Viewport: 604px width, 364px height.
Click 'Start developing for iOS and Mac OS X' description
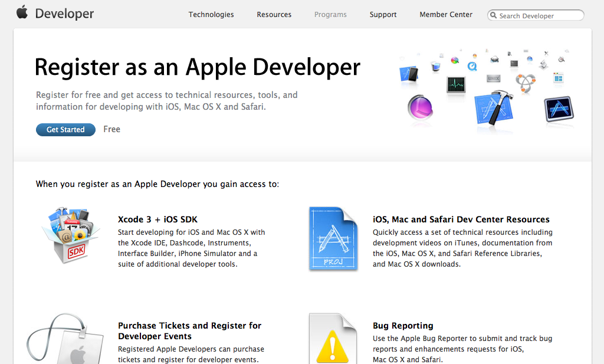192,248
